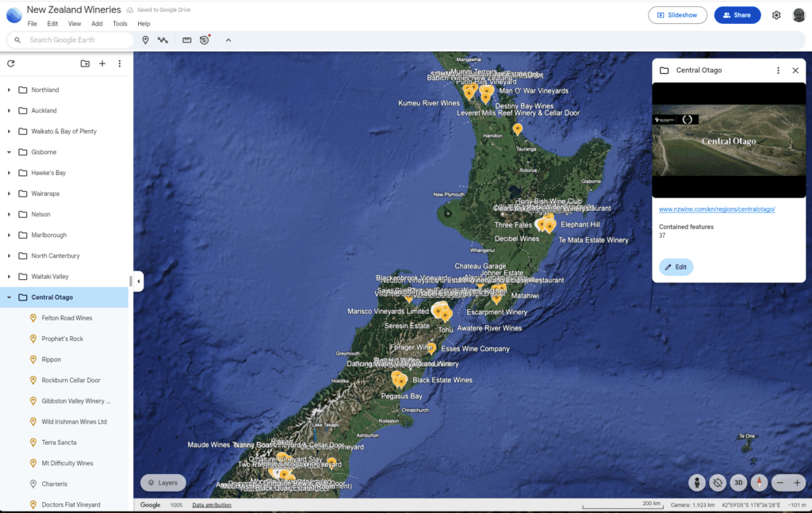Open the Data attribution link
The height and width of the screenshot is (513, 812).
click(212, 505)
